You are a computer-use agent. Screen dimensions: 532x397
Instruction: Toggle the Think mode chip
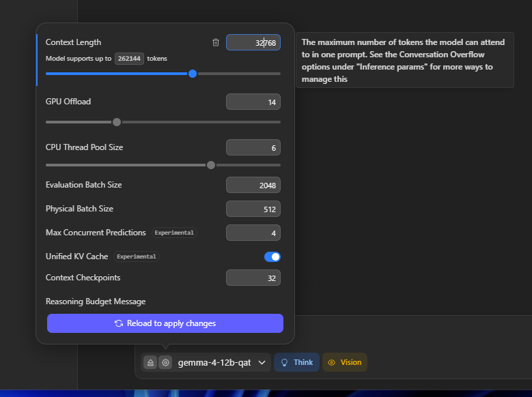[x=296, y=362]
